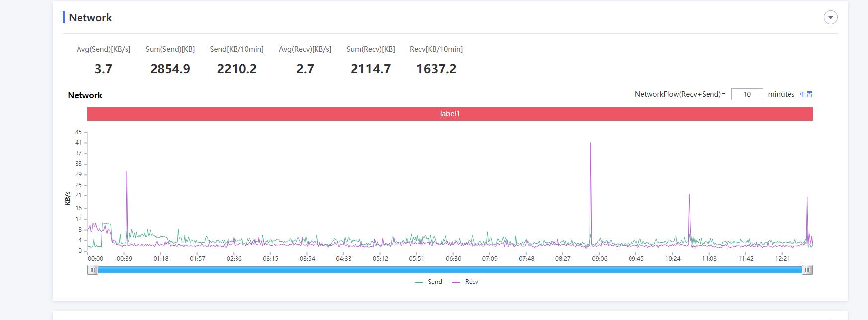Click the NetworkFlow(Recv+Send)= label
The width and height of the screenshot is (868, 320).
pos(680,94)
